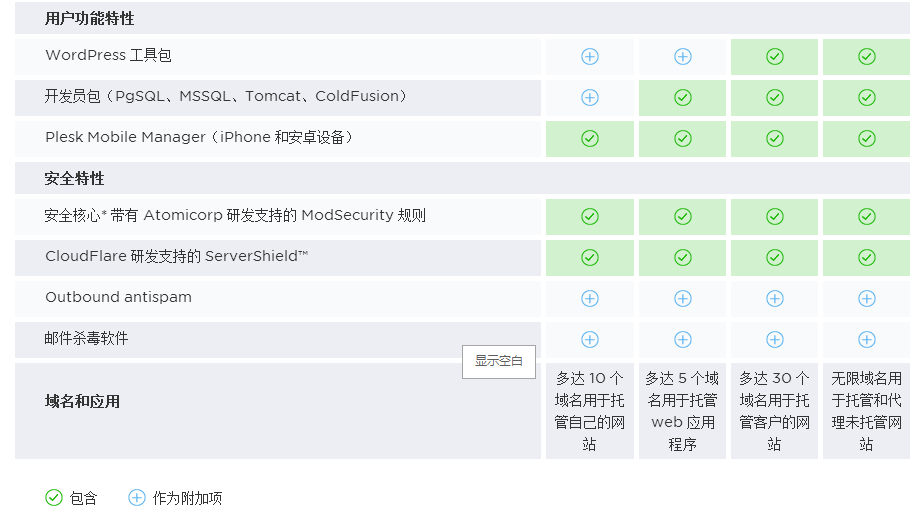Image resolution: width=916 pixels, height=513 pixels.
Task: Click the 包含 legend checkmark icon
Action: pos(54,498)
